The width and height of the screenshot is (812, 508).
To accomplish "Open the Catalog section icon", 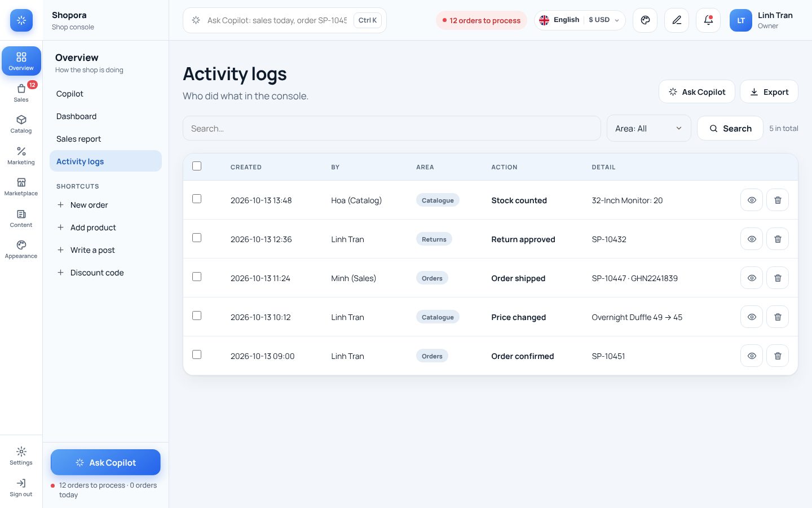I will click(x=21, y=124).
